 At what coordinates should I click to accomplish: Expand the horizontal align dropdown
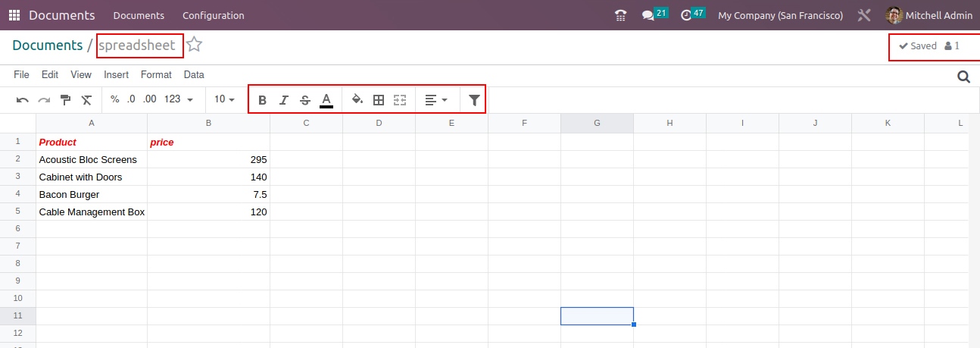click(436, 99)
